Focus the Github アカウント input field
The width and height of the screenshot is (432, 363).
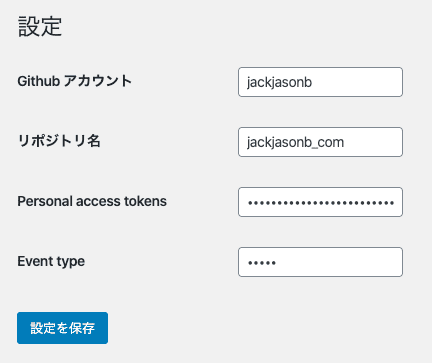pos(320,82)
